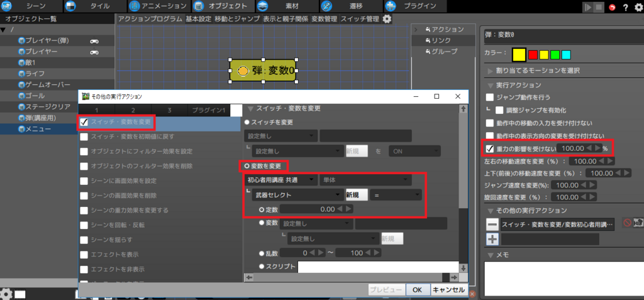Enable 調整ジャンプを有効化 checkbox

point(499,110)
